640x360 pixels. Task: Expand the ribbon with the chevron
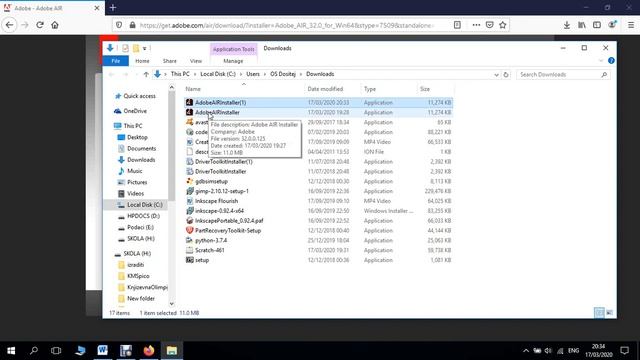pyautogui.click(x=600, y=61)
